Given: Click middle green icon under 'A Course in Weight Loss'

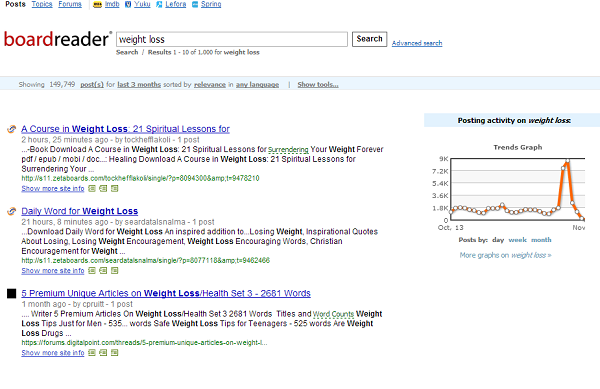Looking at the screenshot, I should coord(103,189).
